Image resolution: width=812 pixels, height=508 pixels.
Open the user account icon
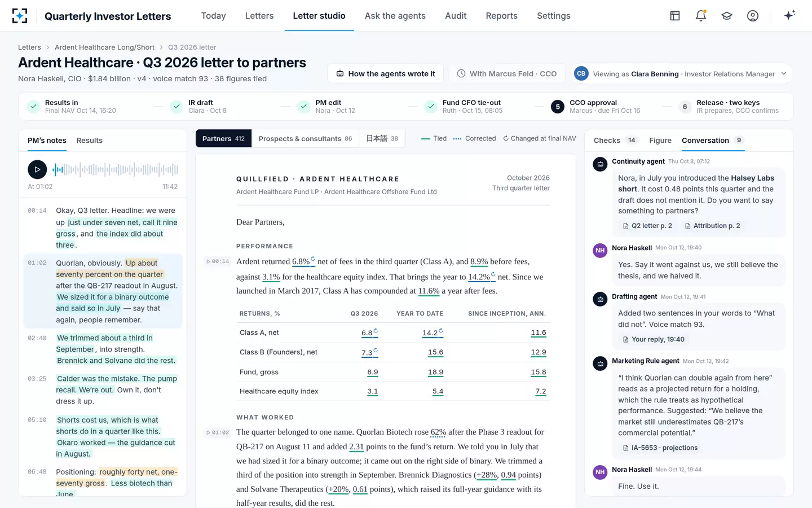753,16
